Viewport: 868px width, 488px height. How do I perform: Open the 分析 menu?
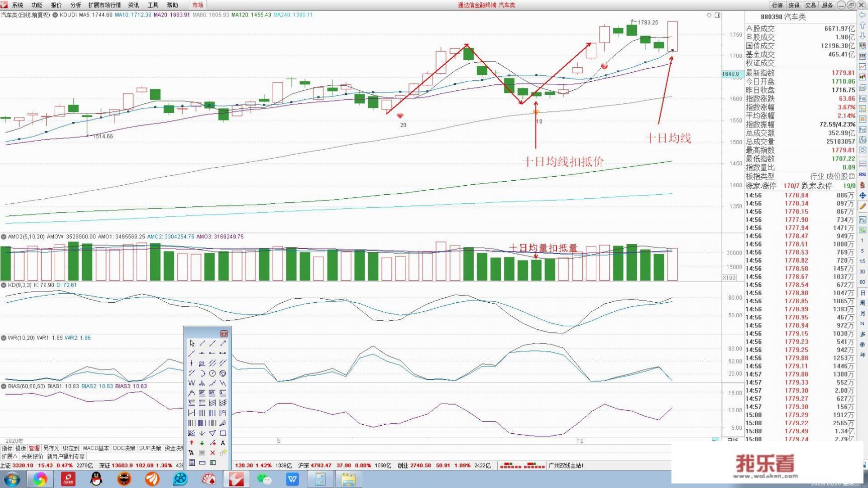pos(76,5)
